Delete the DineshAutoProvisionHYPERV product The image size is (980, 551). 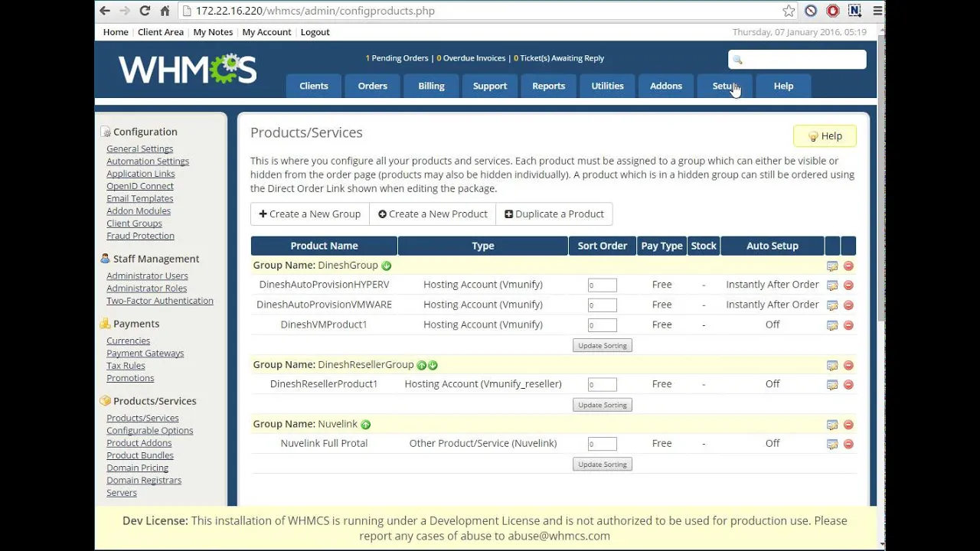(848, 285)
